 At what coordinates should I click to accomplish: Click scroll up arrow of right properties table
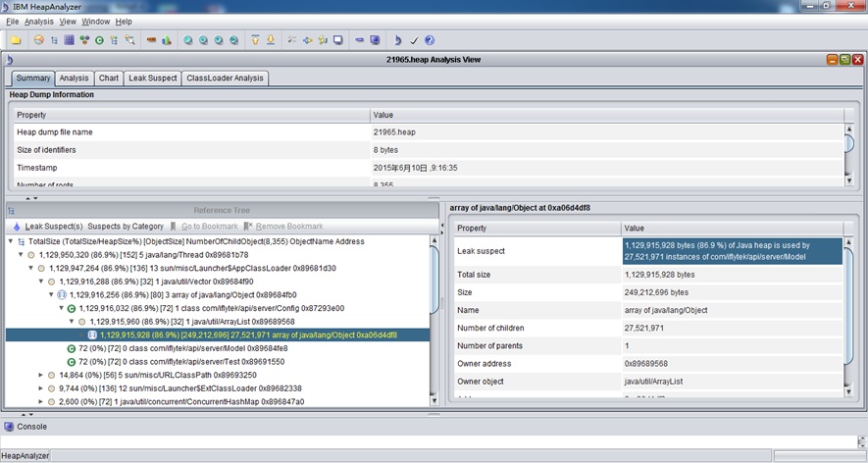tap(849, 243)
